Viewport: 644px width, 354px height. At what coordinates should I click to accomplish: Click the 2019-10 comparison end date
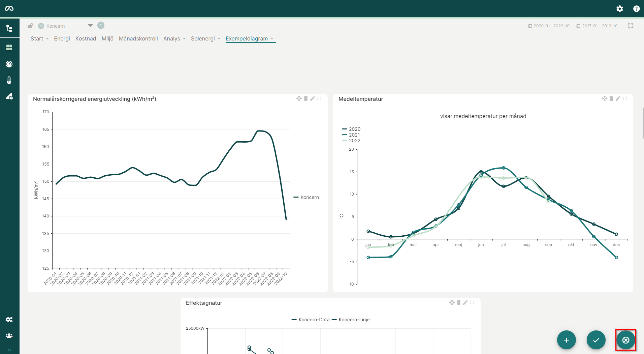click(x=610, y=26)
